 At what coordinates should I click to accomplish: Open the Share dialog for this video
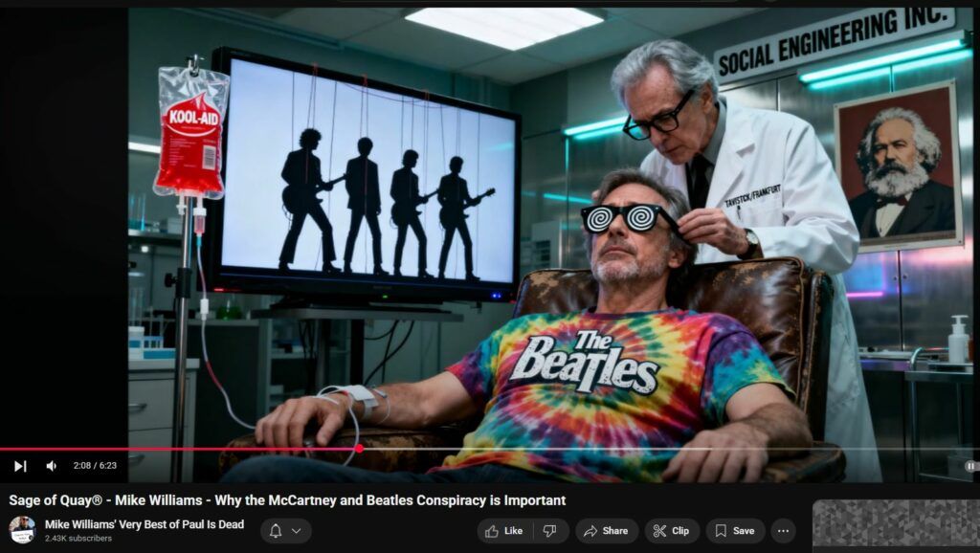point(606,531)
